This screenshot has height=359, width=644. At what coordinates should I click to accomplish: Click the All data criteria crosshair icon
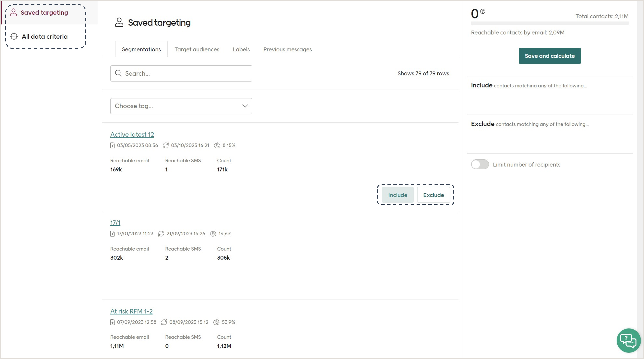[14, 37]
